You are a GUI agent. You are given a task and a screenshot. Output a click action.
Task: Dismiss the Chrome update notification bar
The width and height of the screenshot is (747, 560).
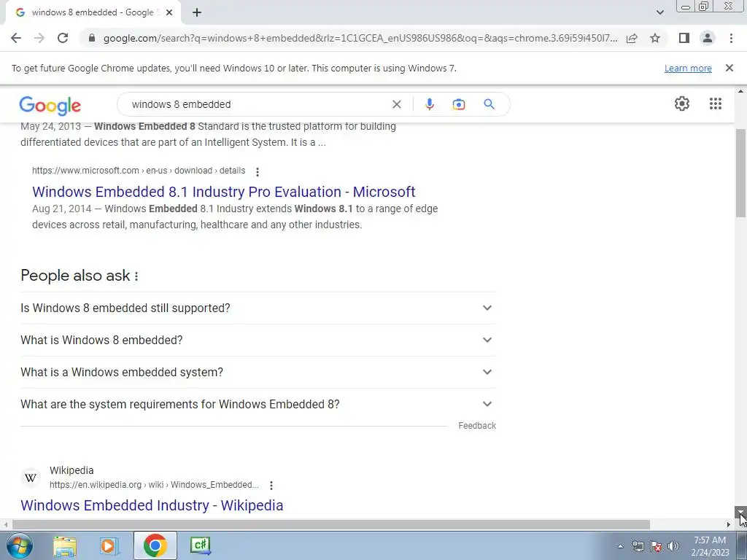pos(729,68)
